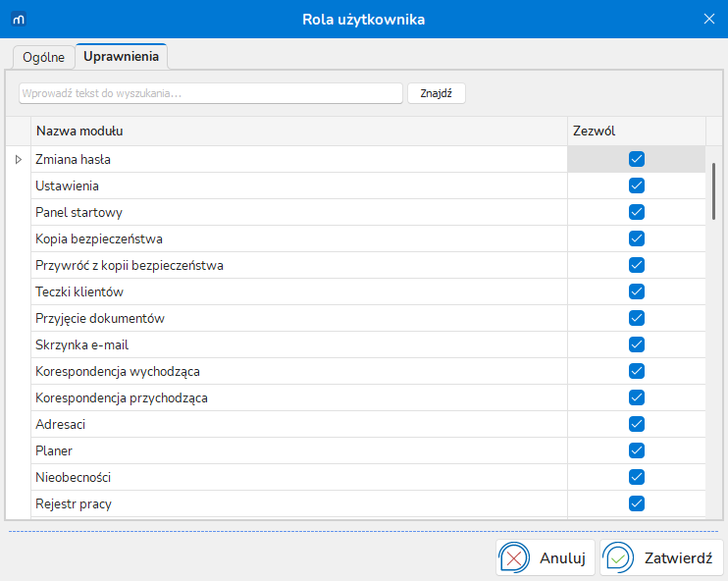Toggle Ustawienia permission checkbox
728x581 pixels.
(x=637, y=185)
